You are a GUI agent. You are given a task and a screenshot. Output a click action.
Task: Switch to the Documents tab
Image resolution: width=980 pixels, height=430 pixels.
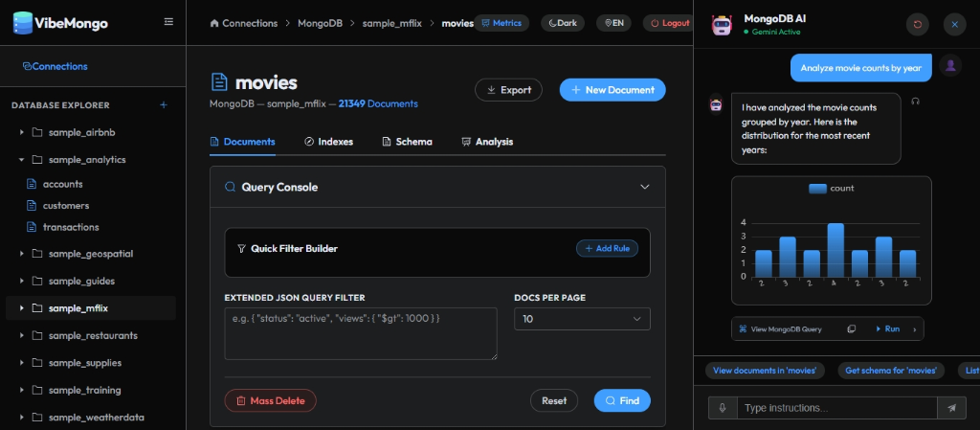tap(242, 142)
